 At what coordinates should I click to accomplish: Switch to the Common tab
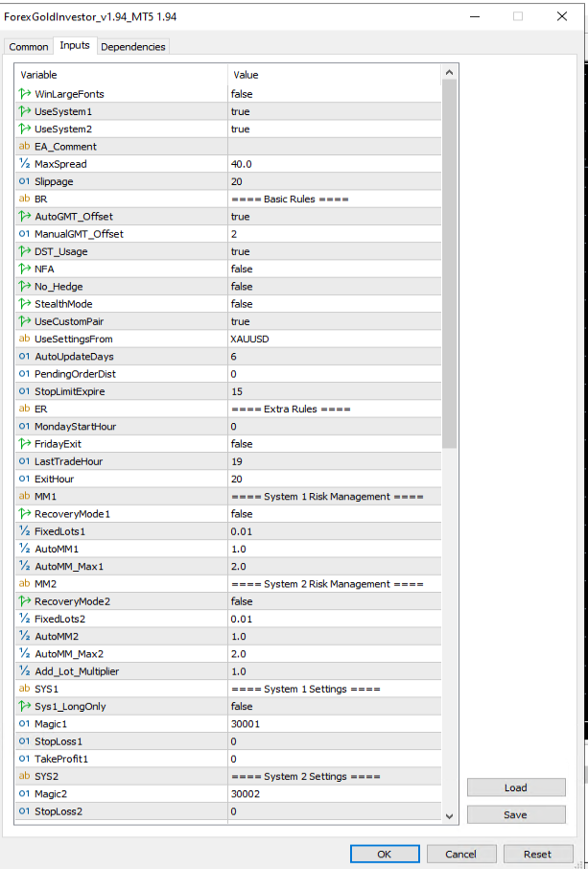28,47
